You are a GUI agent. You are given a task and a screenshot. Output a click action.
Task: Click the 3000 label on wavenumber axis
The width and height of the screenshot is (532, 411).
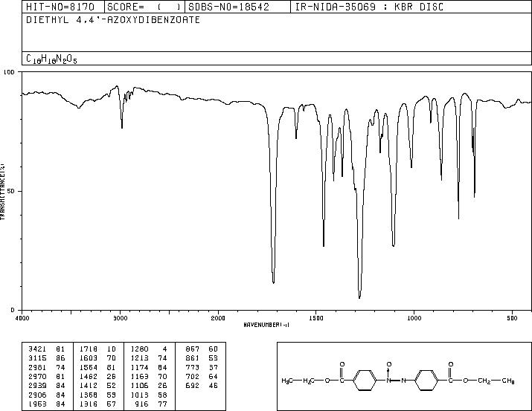coord(120,318)
